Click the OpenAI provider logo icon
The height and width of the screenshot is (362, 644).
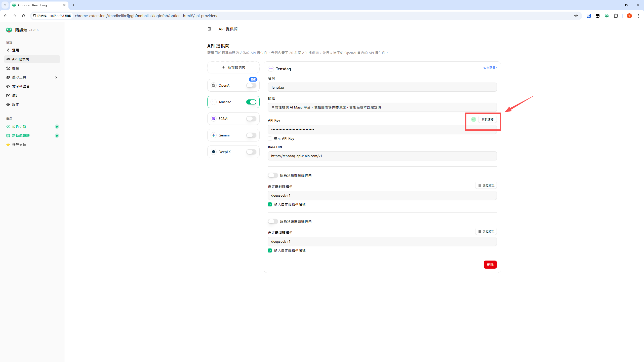click(214, 85)
